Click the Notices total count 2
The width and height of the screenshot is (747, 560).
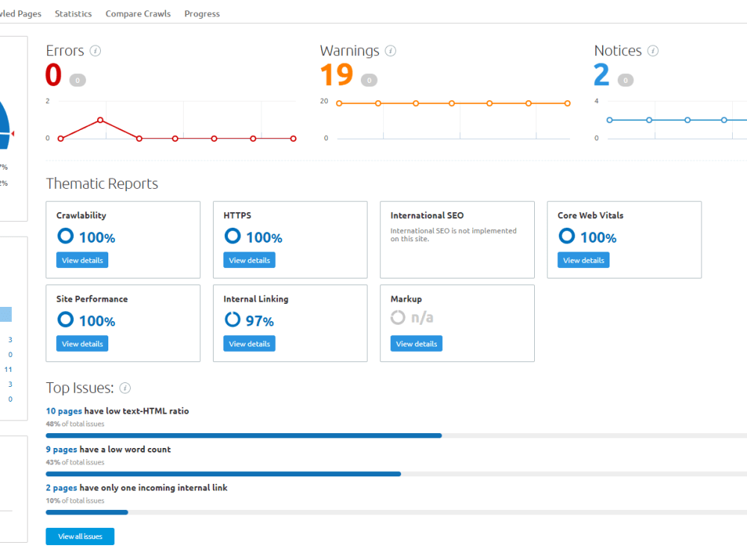tap(601, 75)
